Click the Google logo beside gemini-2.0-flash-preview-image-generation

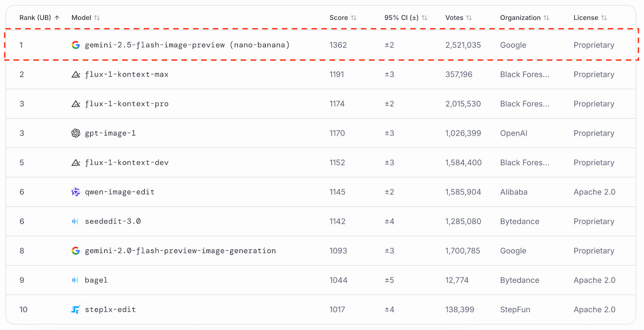pos(76,251)
